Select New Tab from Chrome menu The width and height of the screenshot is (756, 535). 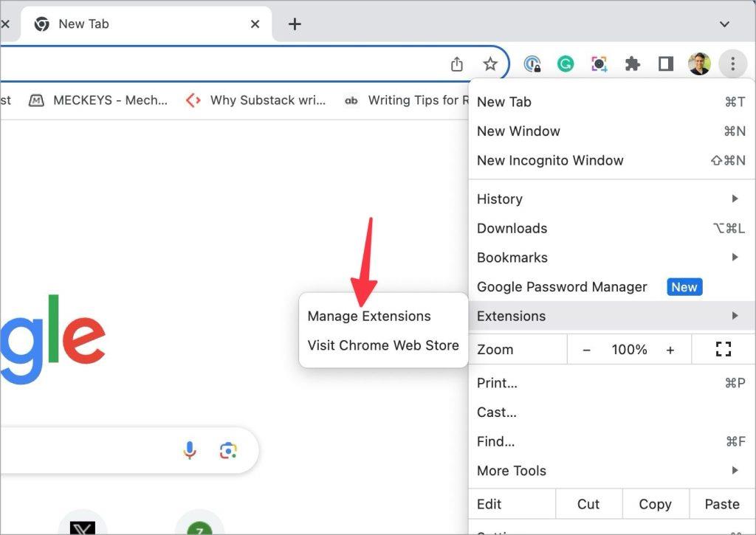tap(611, 102)
